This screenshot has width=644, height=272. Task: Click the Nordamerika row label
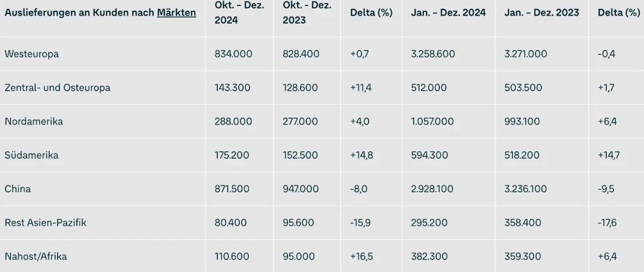point(33,121)
